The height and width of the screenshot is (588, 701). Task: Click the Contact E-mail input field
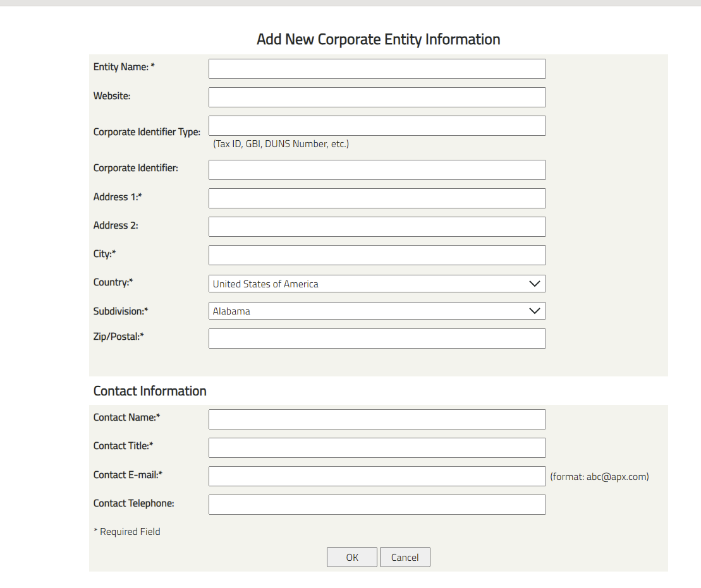pos(377,476)
